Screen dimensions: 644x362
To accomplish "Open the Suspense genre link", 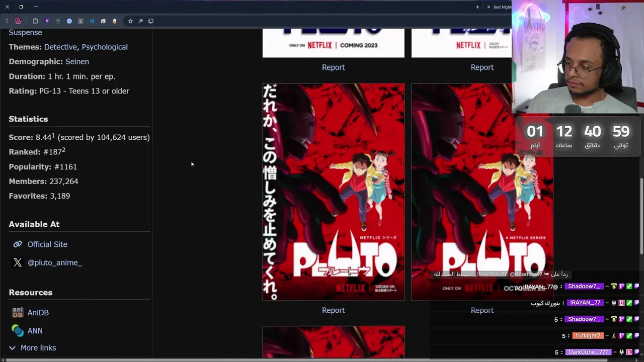I will point(25,32).
